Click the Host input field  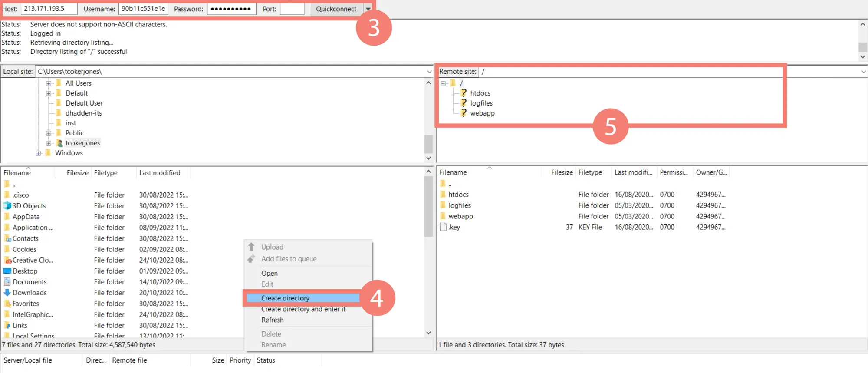pos(49,9)
